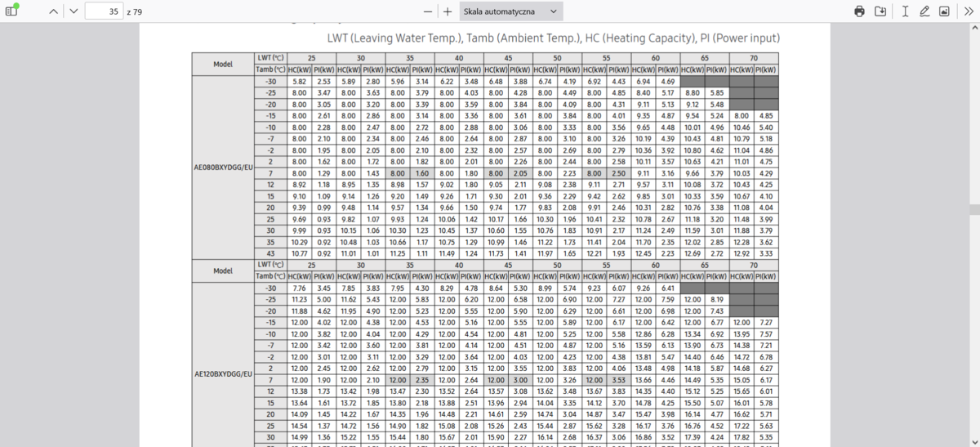This screenshot has width=980, height=447.
Task: Zoom in with the plus button
Action: click(447, 11)
